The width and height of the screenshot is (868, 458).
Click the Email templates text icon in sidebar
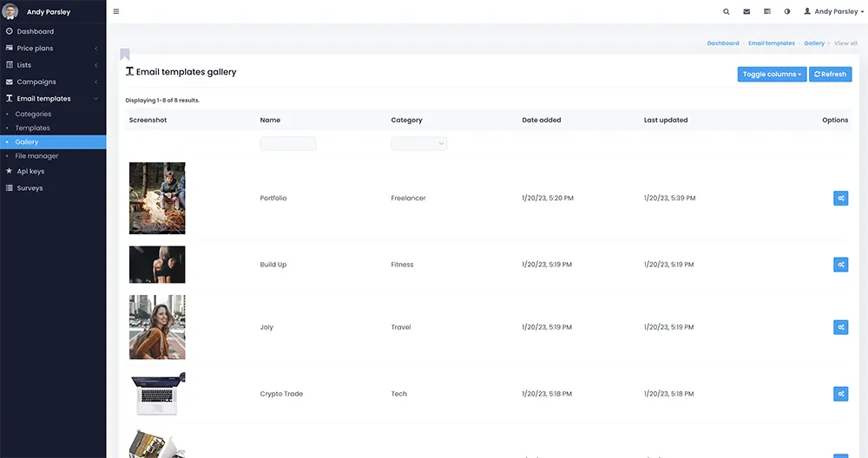point(10,99)
